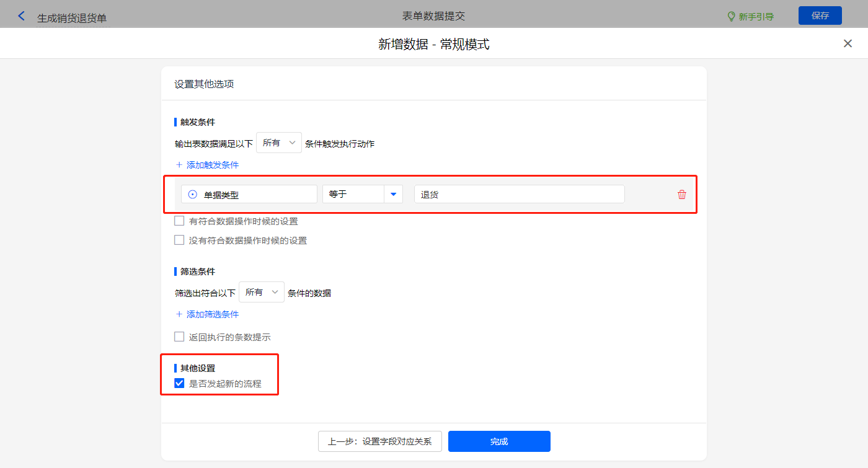The width and height of the screenshot is (868, 468).
Task: Check 返回执行的条数提示 option
Action: [179, 337]
